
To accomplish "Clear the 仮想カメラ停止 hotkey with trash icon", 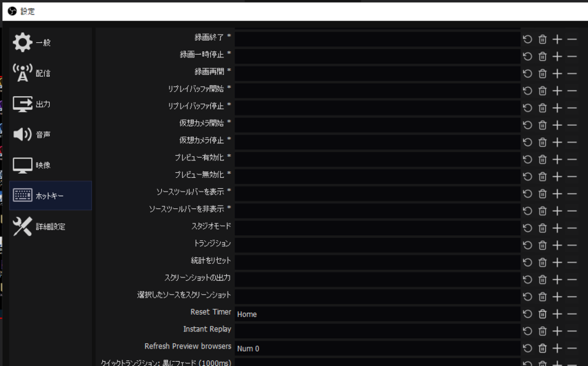I will point(542,142).
